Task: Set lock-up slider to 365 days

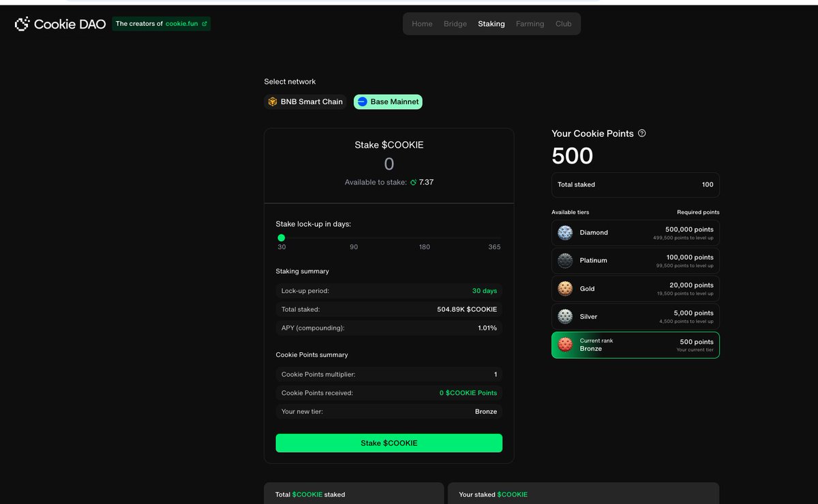Action: [x=495, y=247]
